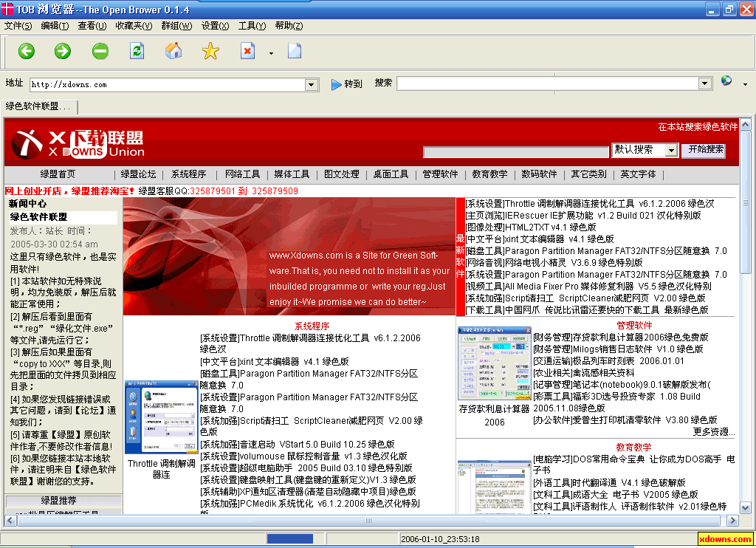Image resolution: width=756 pixels, height=548 pixels.
Task: Click the toolbar search input field
Action: 549,83
